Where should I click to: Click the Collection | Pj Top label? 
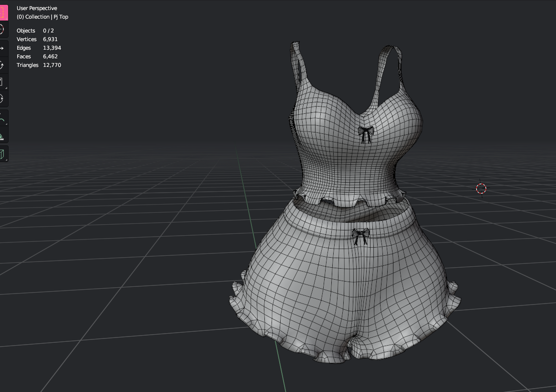[x=43, y=17]
